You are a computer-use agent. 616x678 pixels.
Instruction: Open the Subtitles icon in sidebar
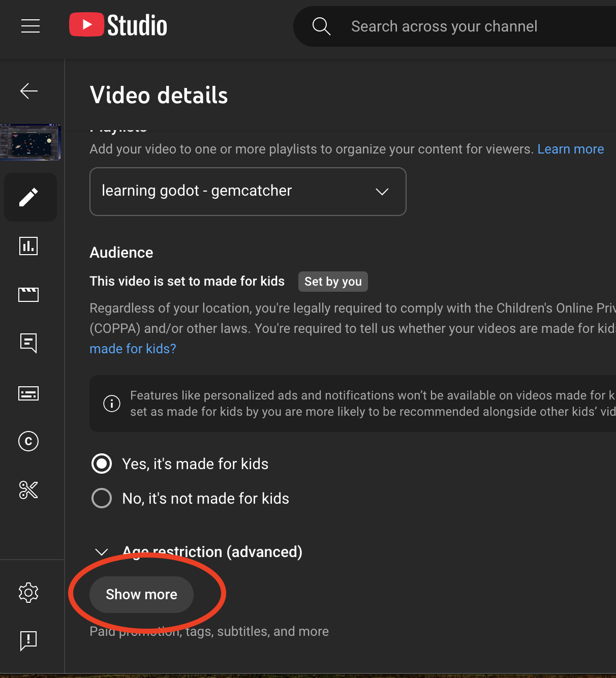pyautogui.click(x=28, y=393)
